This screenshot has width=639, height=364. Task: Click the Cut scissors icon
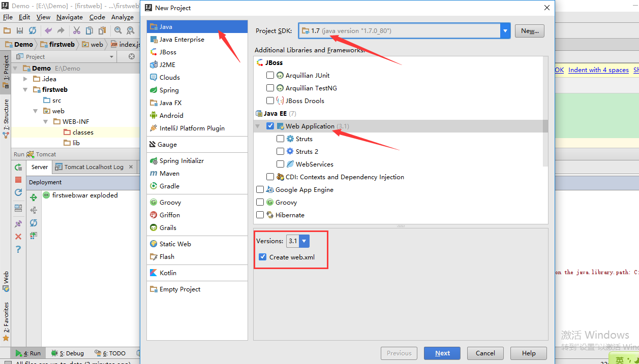pos(77,30)
